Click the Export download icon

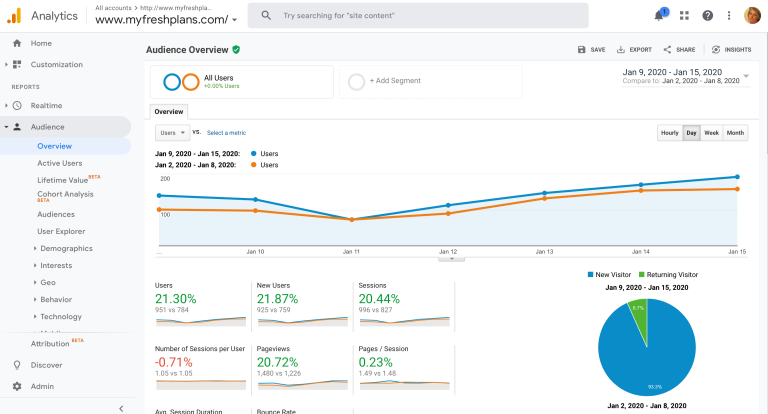(x=621, y=49)
